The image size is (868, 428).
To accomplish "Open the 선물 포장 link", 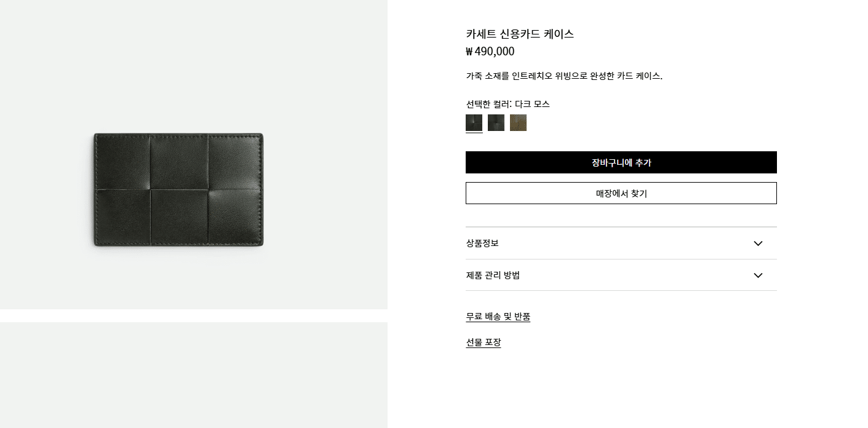I will (x=483, y=343).
